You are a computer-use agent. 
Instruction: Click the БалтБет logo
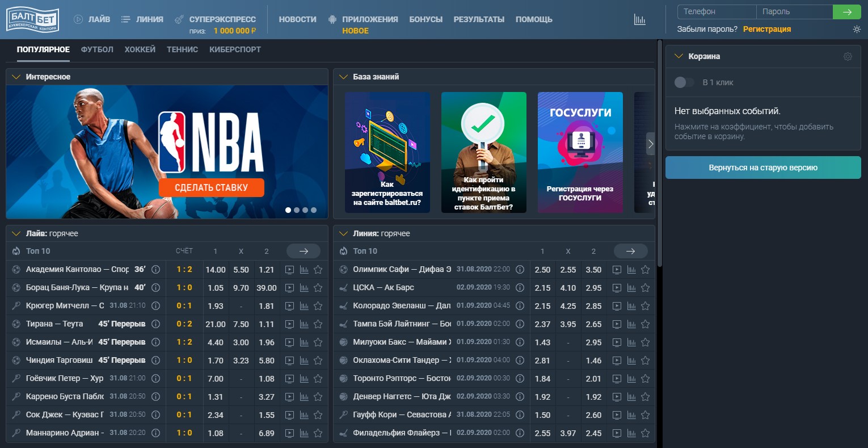click(32, 20)
